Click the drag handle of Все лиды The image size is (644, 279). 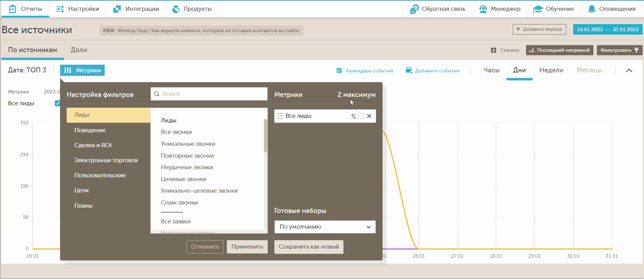pyautogui.click(x=280, y=116)
